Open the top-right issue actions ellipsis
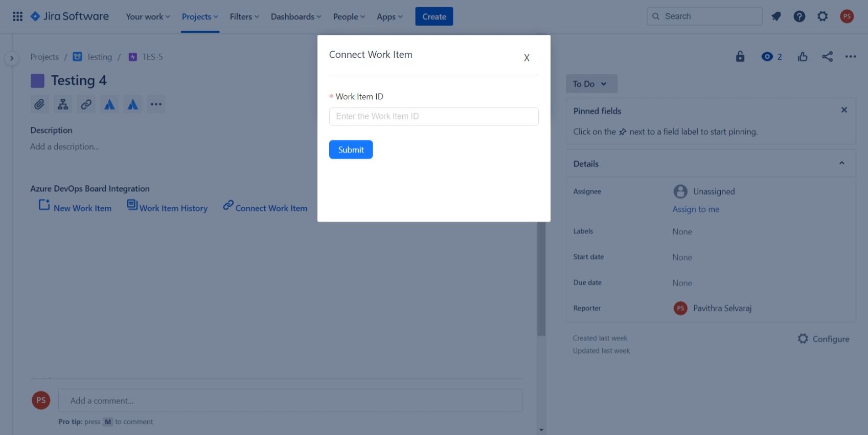This screenshot has width=868, height=435. pyautogui.click(x=851, y=57)
